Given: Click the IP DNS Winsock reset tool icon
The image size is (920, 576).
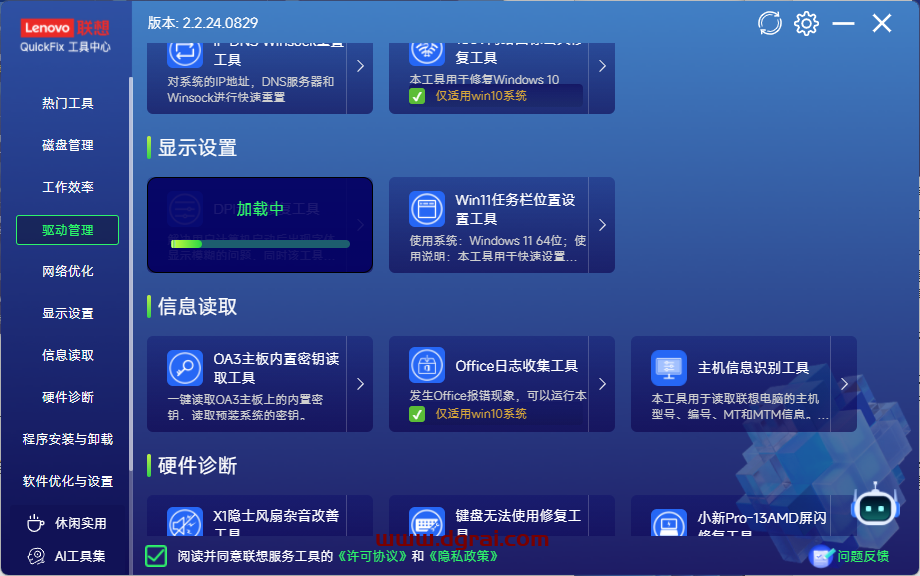Looking at the screenshot, I should tap(185, 53).
